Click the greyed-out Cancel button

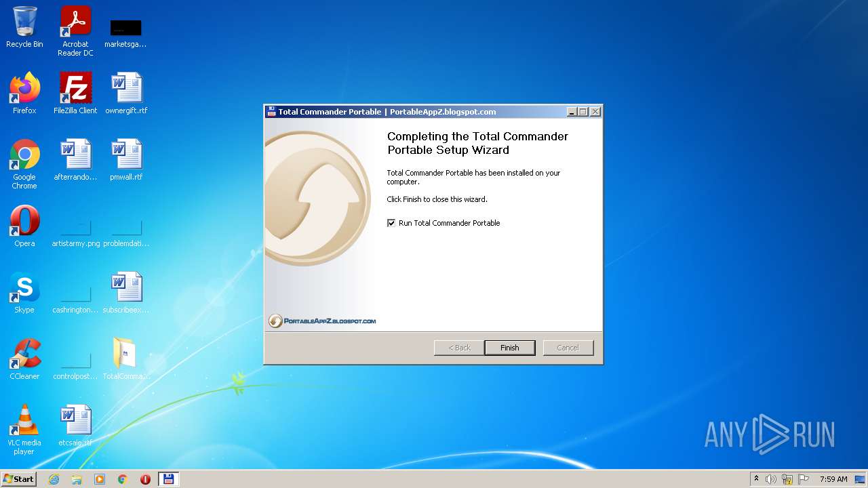click(568, 348)
